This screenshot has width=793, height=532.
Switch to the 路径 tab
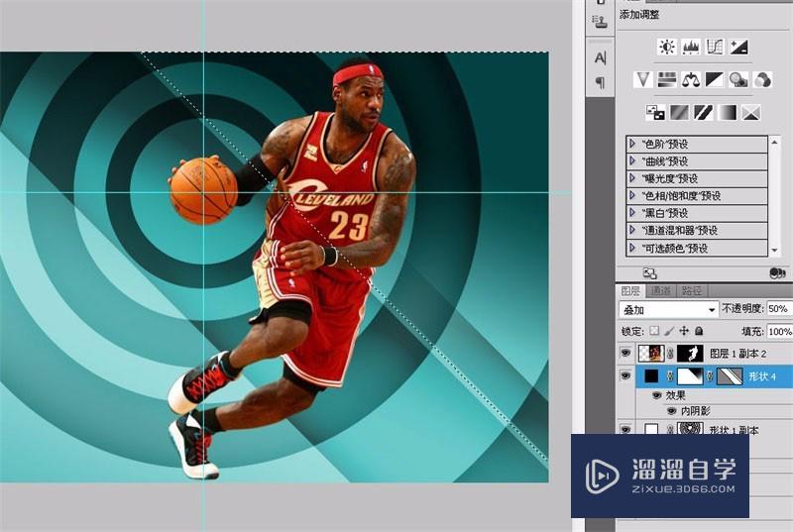tap(691, 290)
